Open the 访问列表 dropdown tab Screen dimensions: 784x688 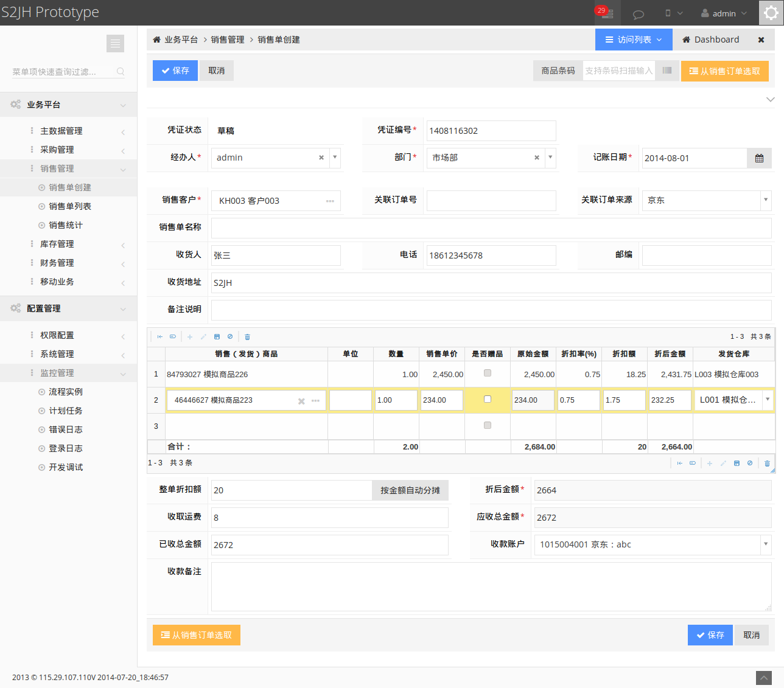[x=634, y=40]
